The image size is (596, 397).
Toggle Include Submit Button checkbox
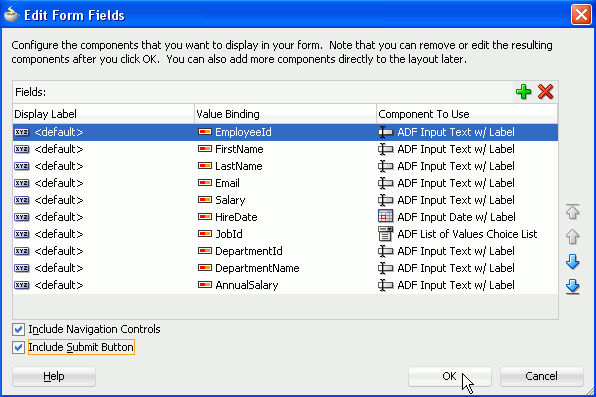[18, 347]
